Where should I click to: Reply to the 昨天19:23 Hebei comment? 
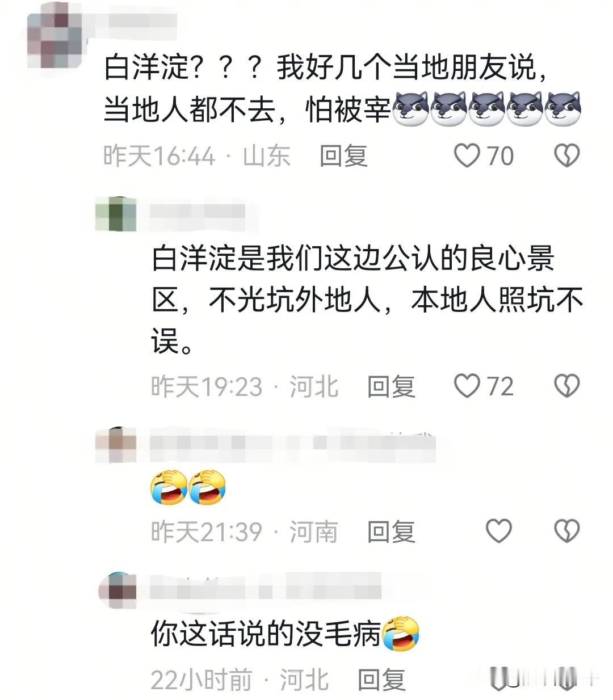(391, 386)
